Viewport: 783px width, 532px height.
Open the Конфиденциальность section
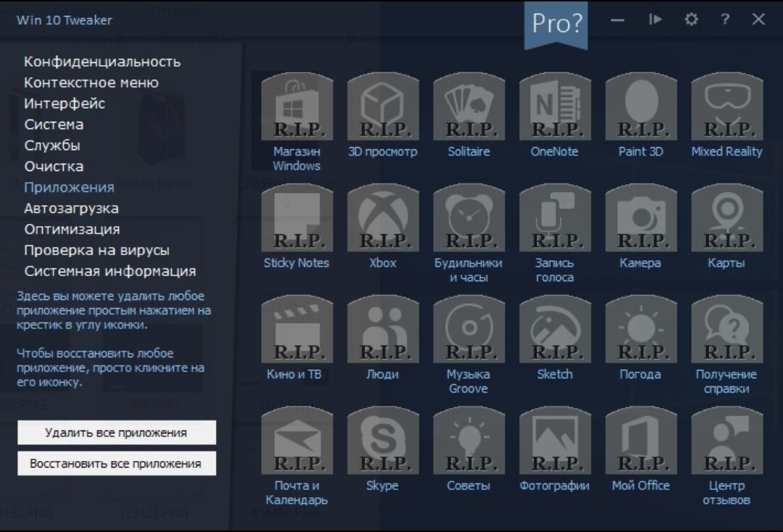tap(102, 62)
